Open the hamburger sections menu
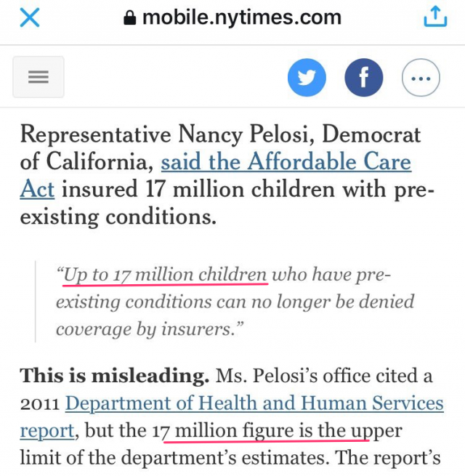 (x=39, y=77)
